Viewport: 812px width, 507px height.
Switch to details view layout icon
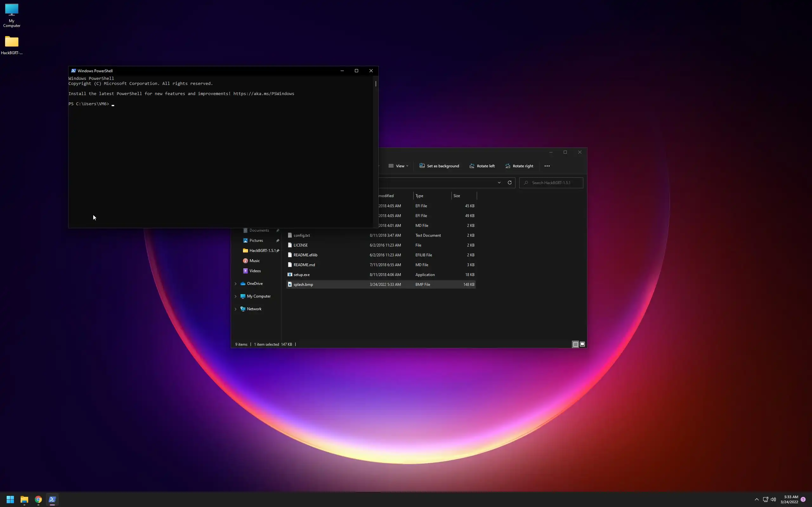tap(575, 344)
